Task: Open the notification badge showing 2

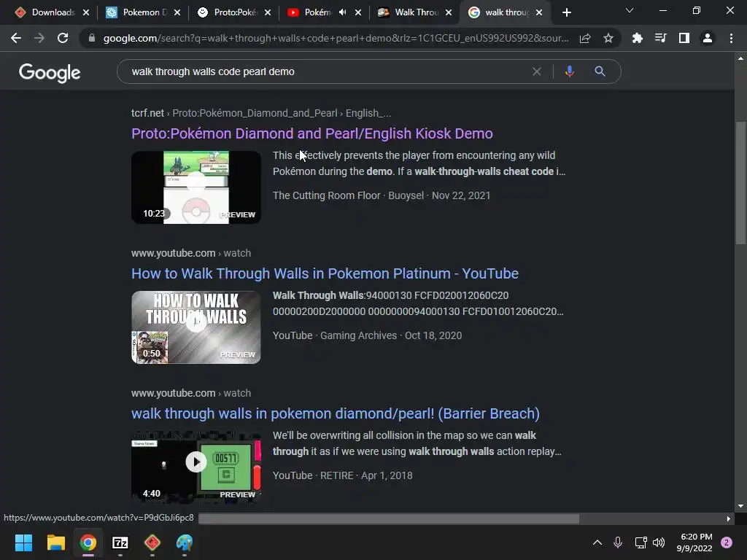Action: click(727, 542)
